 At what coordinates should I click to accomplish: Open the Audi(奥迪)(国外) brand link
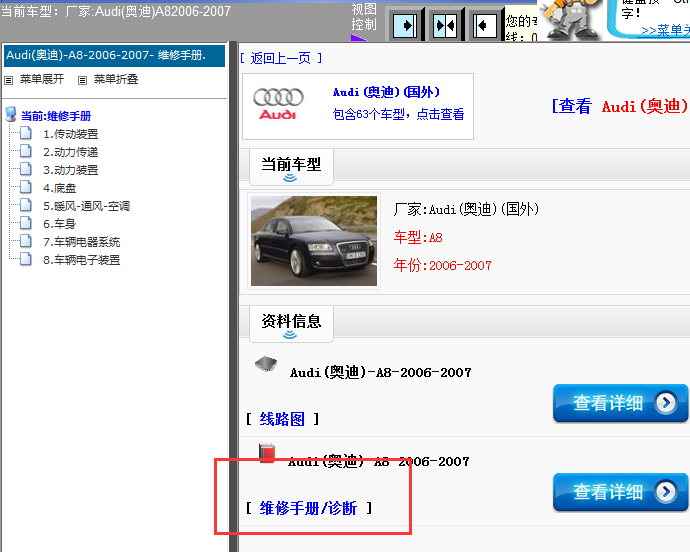(x=386, y=92)
